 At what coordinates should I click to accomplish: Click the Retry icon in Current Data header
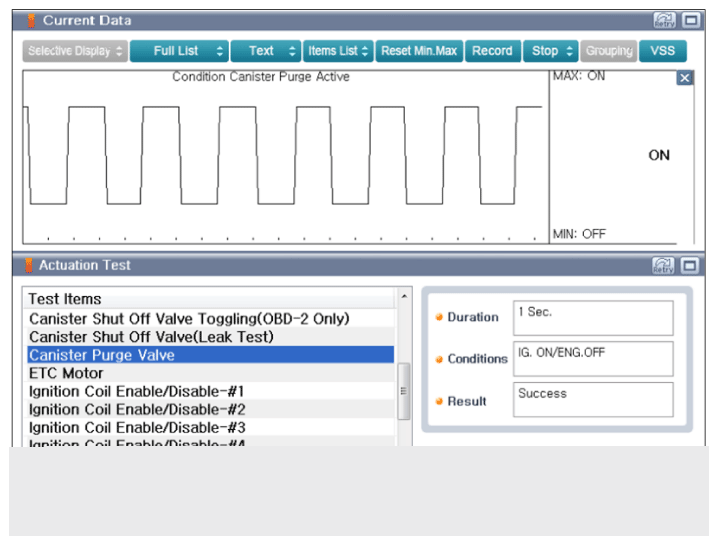[664, 20]
